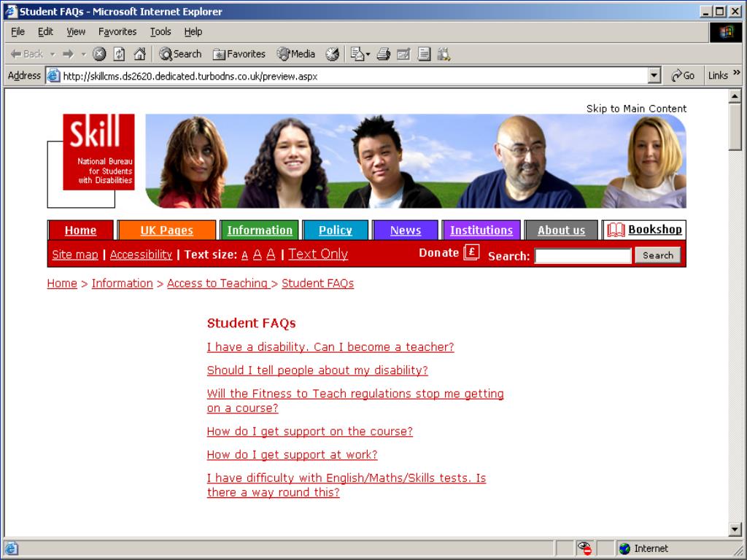Open the Search toolbar button

pos(180,54)
